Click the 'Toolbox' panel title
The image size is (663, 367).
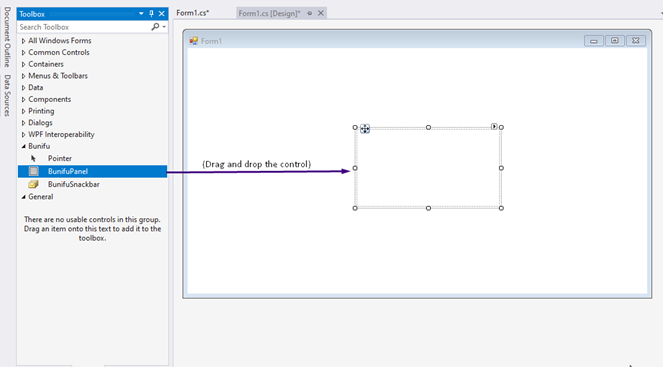pos(32,14)
